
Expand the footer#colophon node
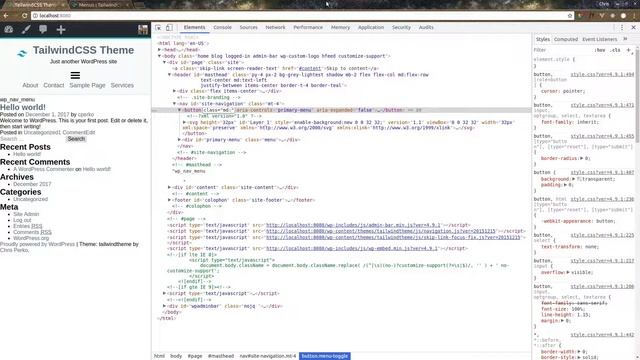(169, 200)
